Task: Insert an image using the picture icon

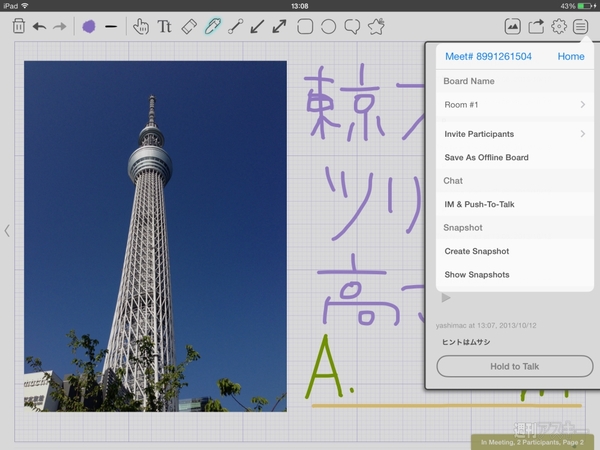Action: tap(513, 26)
